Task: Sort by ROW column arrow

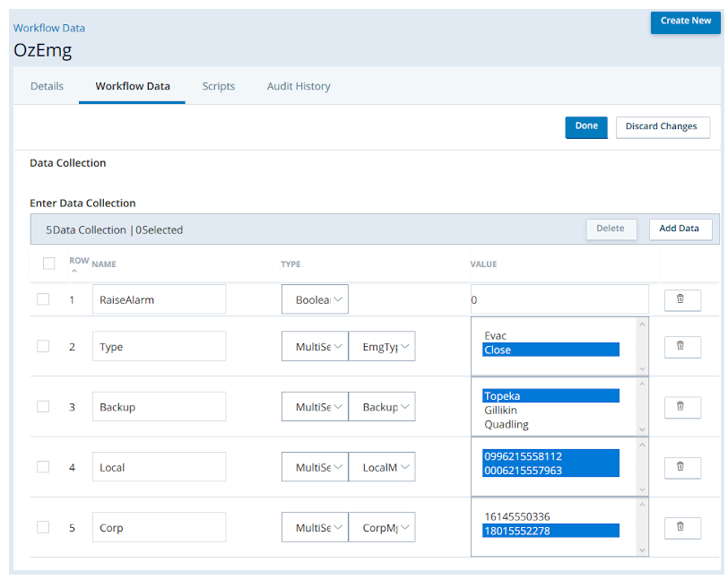Action: [74, 271]
